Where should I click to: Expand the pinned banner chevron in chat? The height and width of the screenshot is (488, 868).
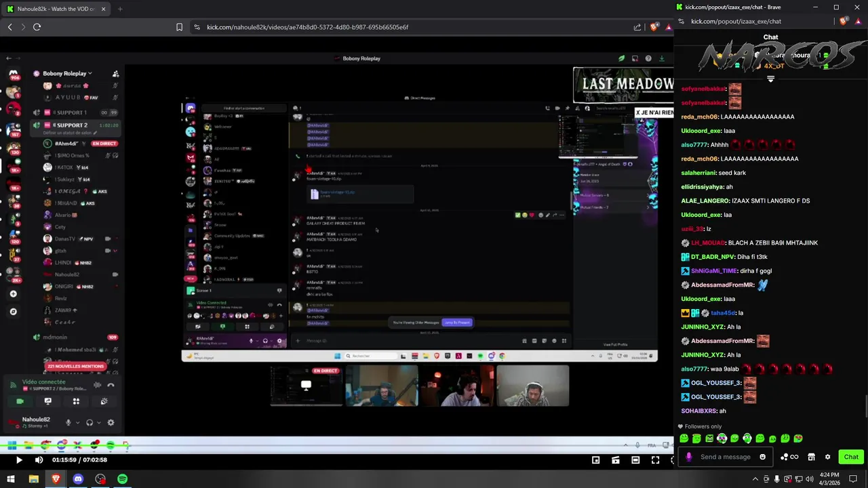(770, 79)
